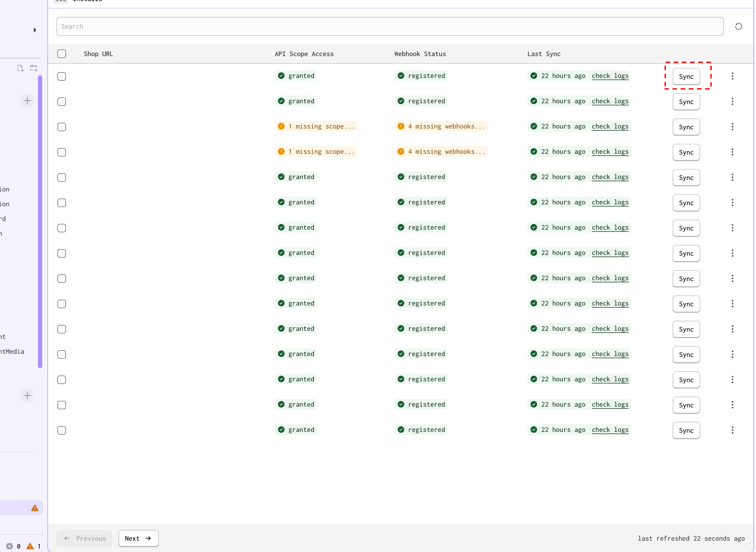
Task: Click the new file icon in the sidebar
Action: pos(20,68)
